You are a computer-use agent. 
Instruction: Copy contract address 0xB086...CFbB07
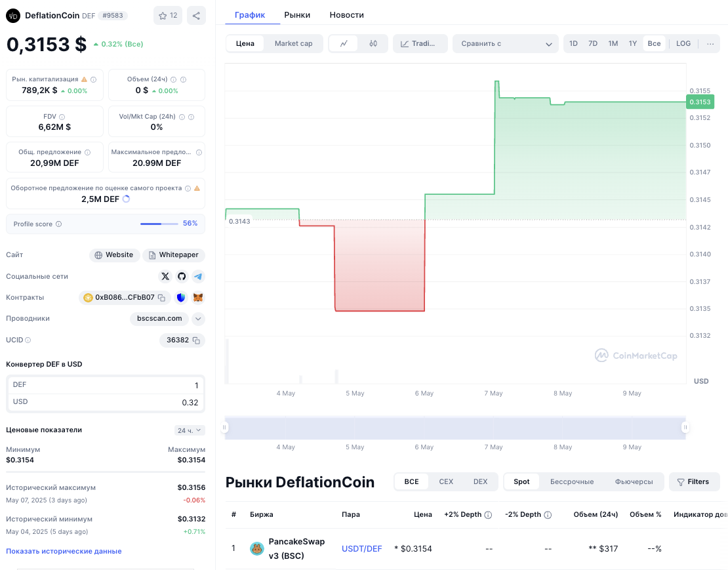[x=161, y=298]
